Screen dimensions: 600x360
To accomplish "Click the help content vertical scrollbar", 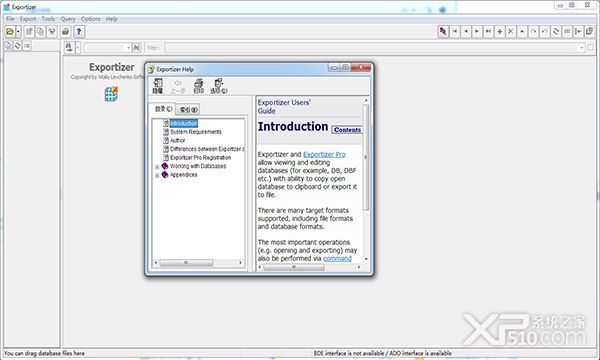I will [x=366, y=157].
